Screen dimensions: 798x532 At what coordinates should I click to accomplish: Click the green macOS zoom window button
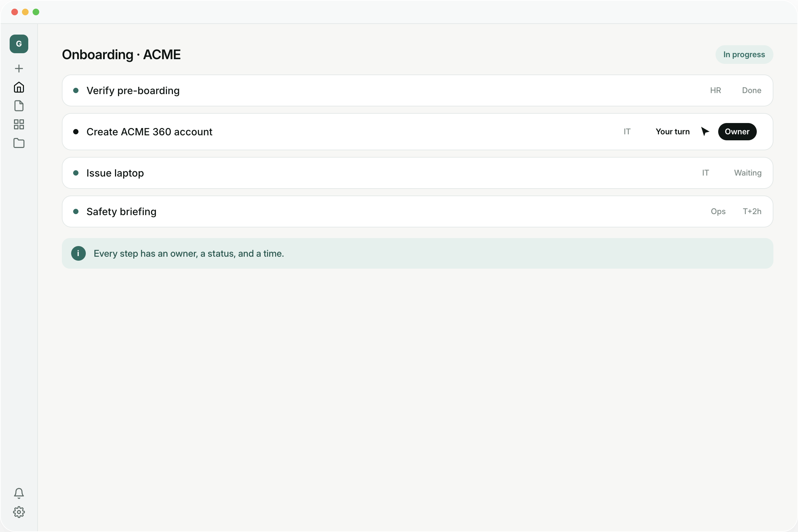pyautogui.click(x=36, y=12)
